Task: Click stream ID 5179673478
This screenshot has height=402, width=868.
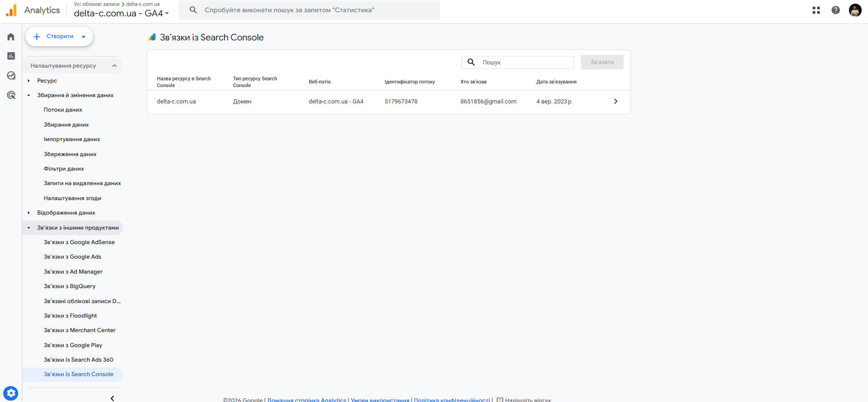Action: coord(401,102)
